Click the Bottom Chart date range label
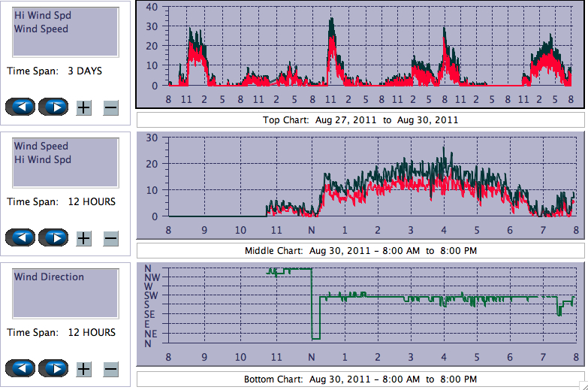 coord(360,379)
